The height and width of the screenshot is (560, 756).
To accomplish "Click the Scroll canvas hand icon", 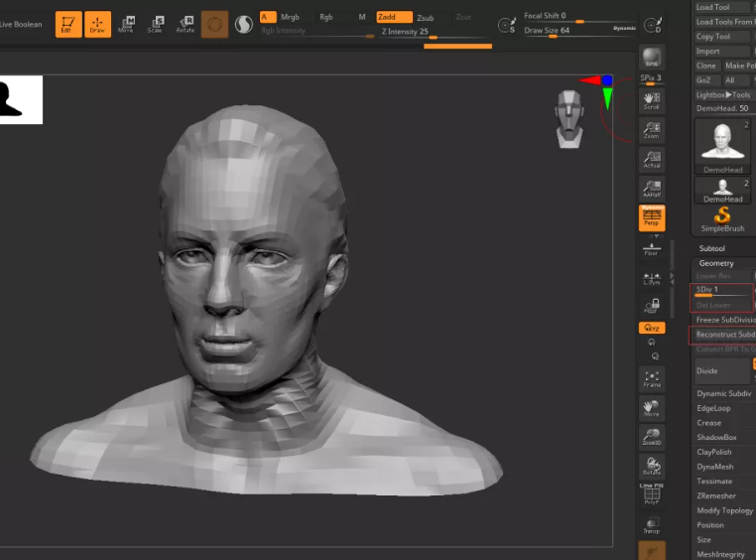I will coord(652,101).
